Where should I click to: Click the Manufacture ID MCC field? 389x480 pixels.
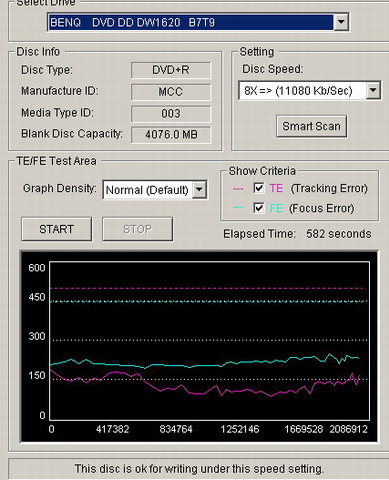pos(171,92)
